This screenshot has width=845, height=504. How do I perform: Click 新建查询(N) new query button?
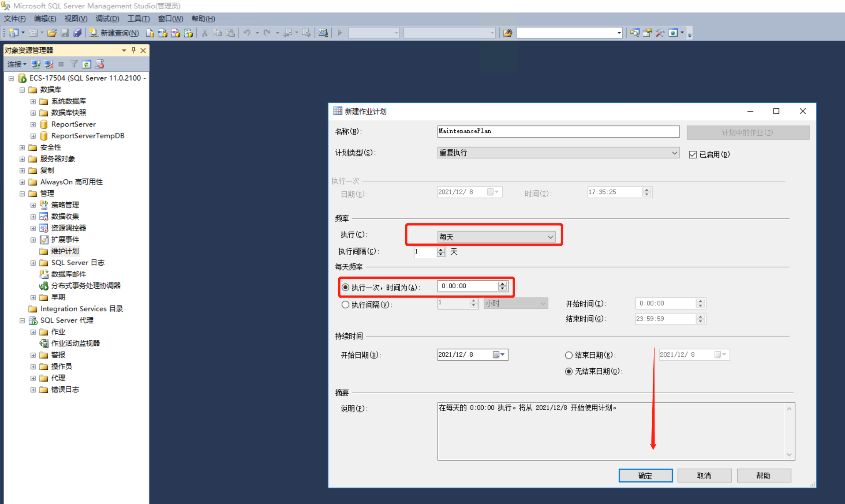(114, 33)
